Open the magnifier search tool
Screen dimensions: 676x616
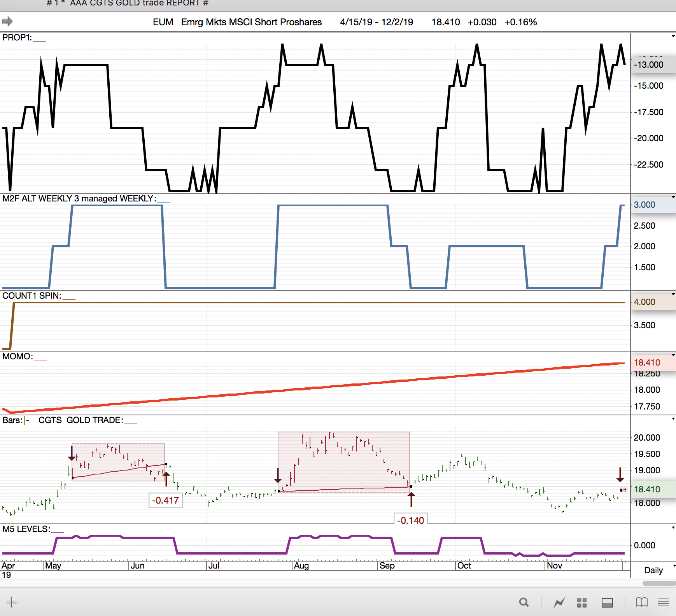click(x=524, y=602)
